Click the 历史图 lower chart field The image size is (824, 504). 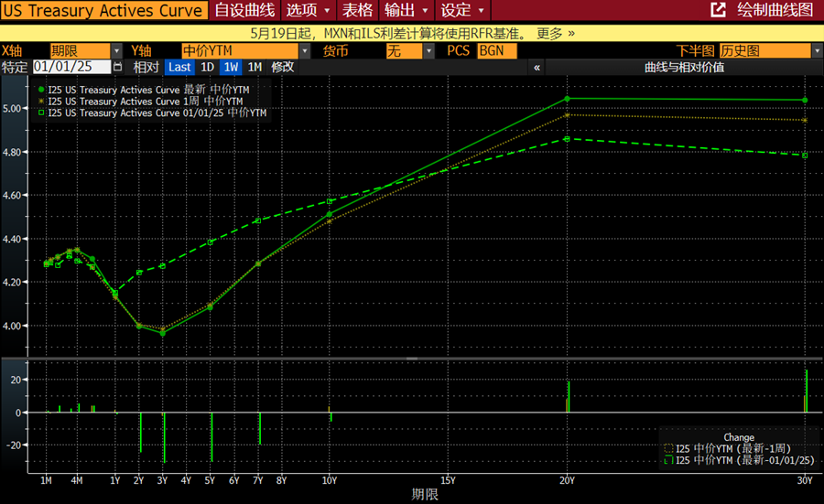tap(765, 51)
